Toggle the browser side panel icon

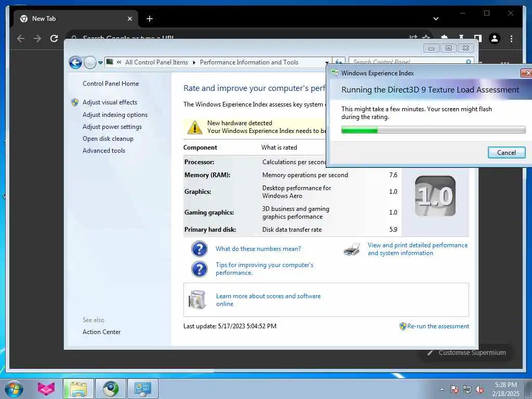pyautogui.click(x=478, y=38)
